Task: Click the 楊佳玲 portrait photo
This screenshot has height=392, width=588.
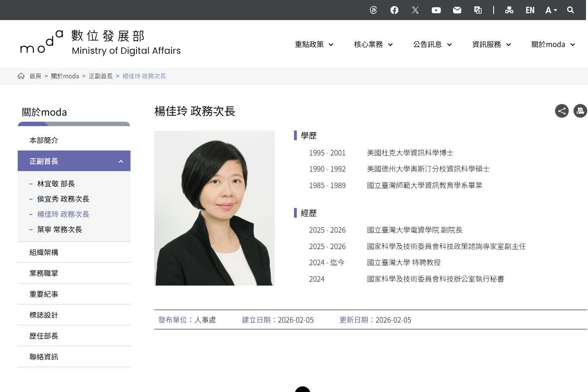Action: pos(214,208)
